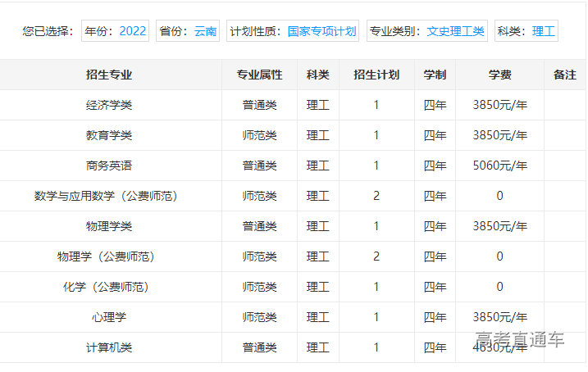This screenshot has width=588, height=372.
Task: Click the 专业属性 column header
Action: coord(259,75)
